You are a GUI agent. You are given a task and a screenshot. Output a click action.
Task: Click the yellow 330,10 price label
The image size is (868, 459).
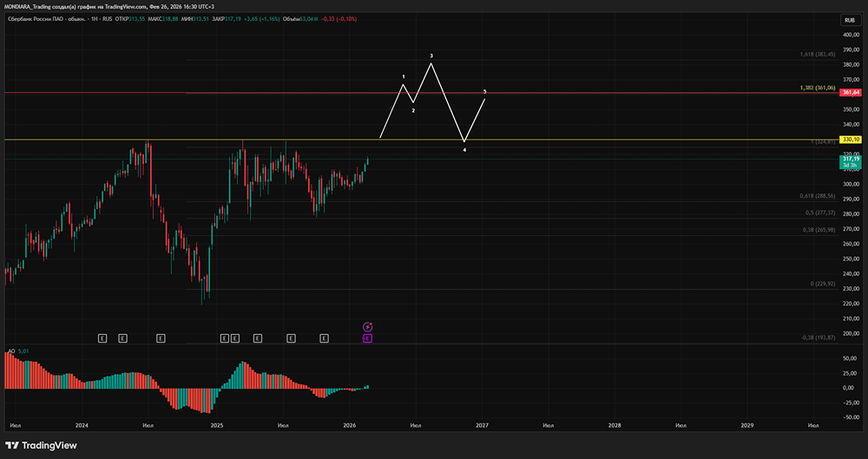coord(850,140)
